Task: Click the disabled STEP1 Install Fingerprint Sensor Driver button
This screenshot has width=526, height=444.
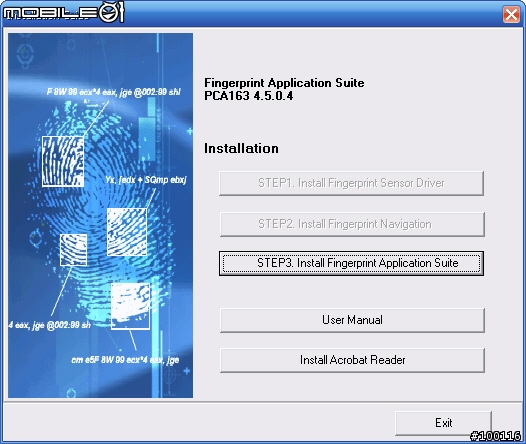Action: pyautogui.click(x=351, y=183)
